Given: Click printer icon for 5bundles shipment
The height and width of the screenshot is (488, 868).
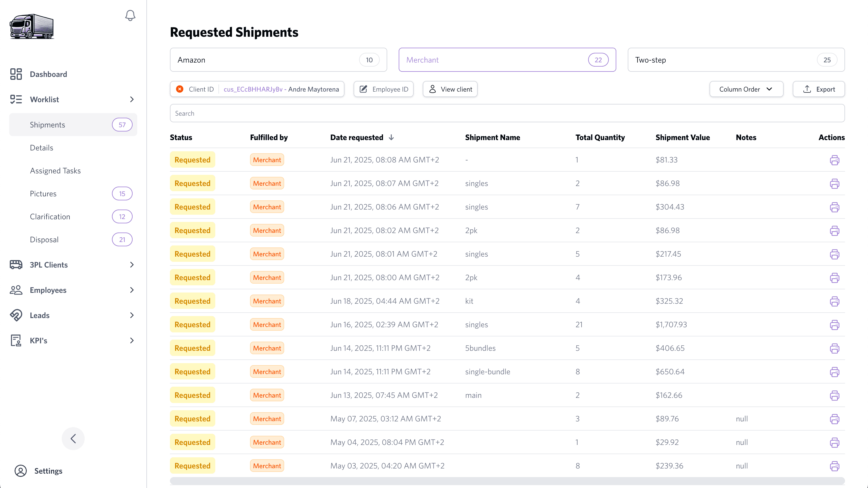Looking at the screenshot, I should tap(834, 348).
